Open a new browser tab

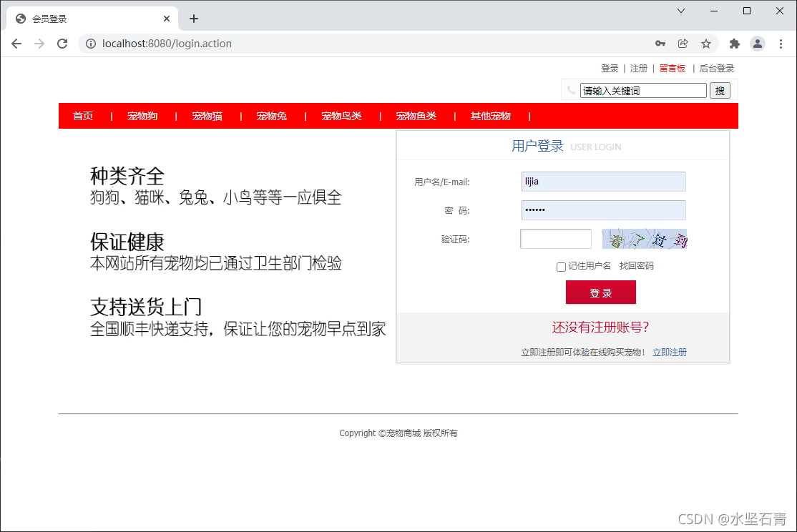coord(194,19)
